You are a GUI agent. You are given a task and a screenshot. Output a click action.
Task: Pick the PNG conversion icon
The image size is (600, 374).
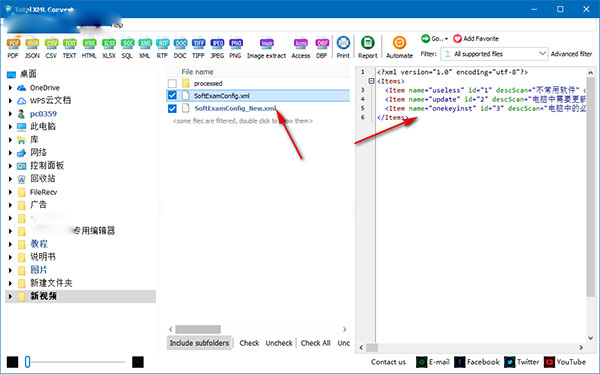(236, 48)
